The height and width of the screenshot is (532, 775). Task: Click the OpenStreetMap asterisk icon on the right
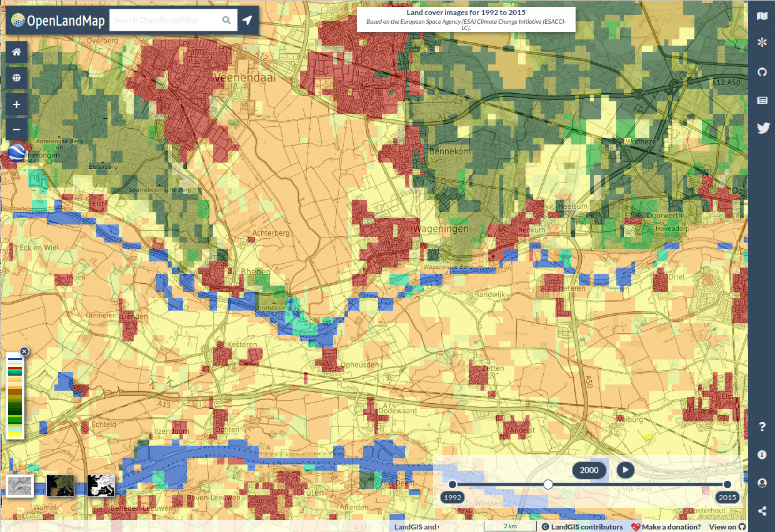coord(762,43)
